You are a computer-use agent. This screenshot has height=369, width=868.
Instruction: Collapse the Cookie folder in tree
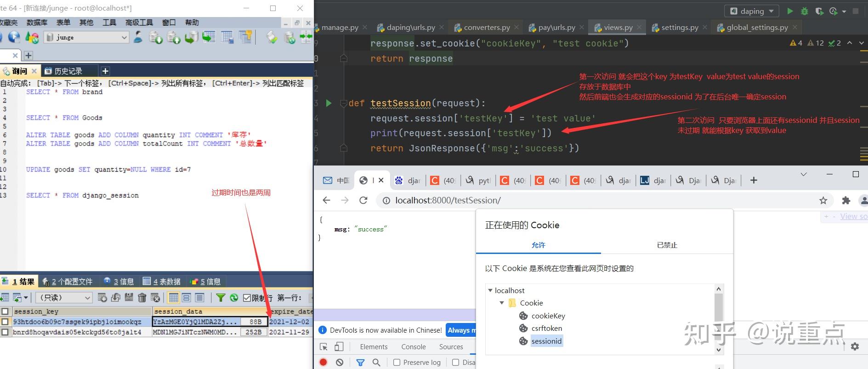[x=502, y=303]
